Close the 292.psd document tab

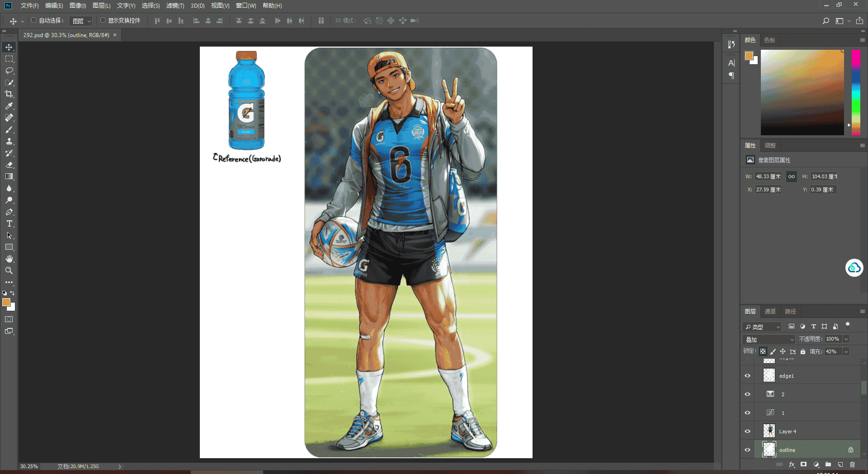point(115,35)
